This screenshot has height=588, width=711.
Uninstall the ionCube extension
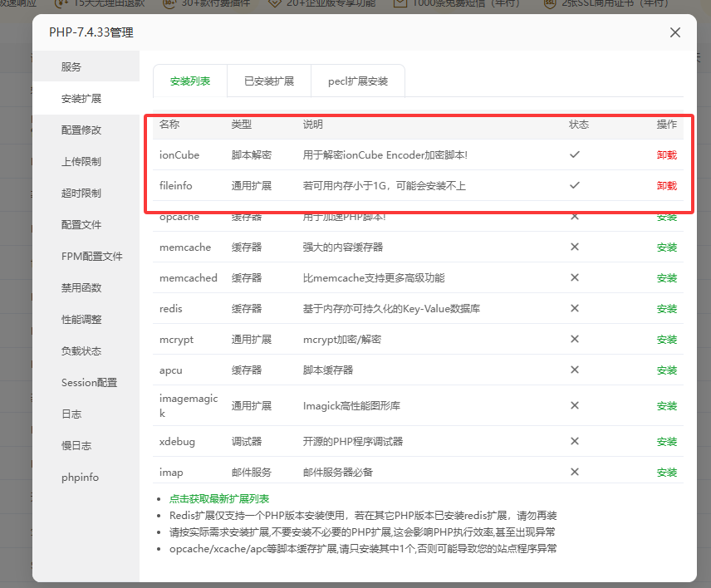click(666, 154)
